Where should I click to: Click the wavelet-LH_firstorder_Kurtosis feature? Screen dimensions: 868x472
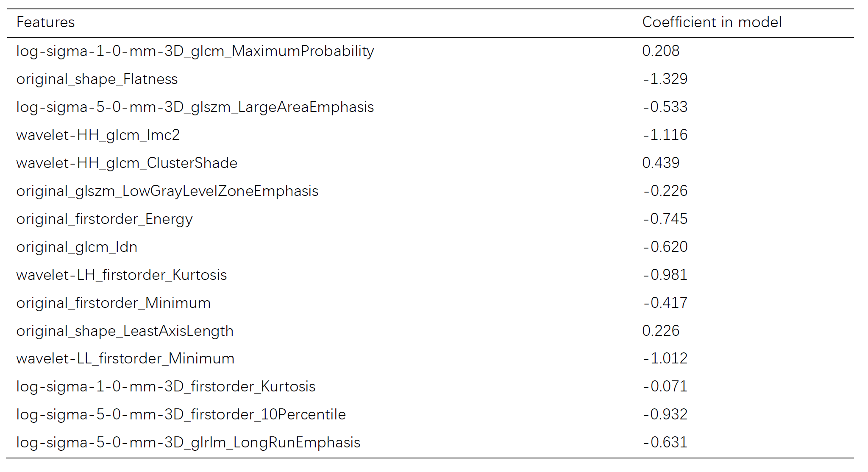[122, 275]
